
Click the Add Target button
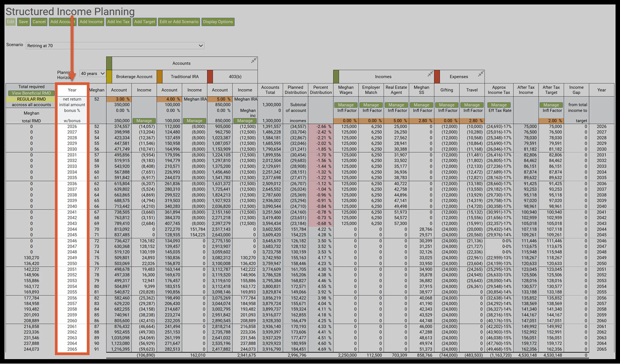point(145,22)
